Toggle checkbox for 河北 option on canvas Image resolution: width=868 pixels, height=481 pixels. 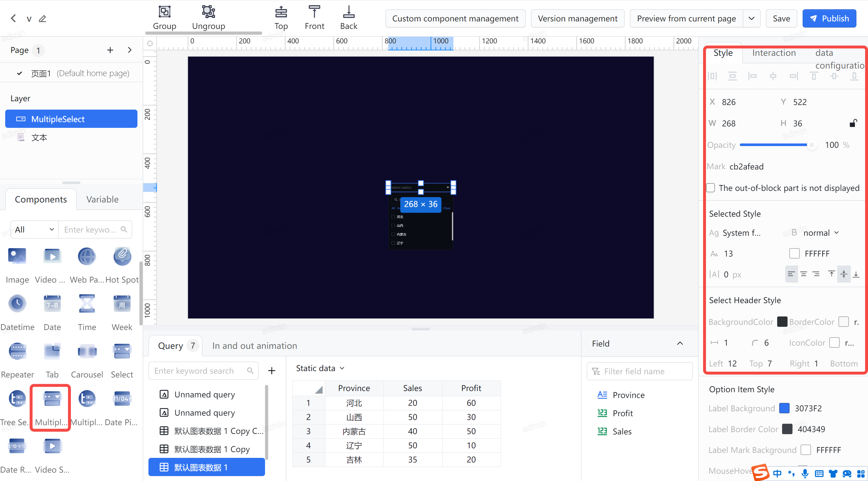tap(393, 217)
